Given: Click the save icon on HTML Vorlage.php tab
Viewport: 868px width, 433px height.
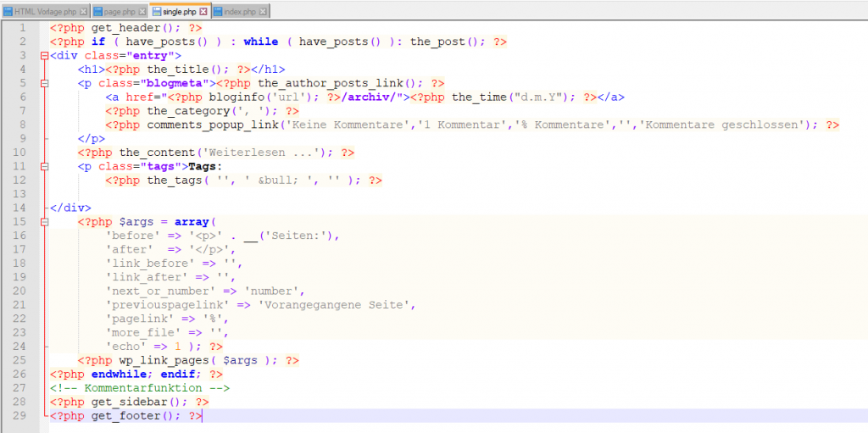Looking at the screenshot, I should 8,12.
